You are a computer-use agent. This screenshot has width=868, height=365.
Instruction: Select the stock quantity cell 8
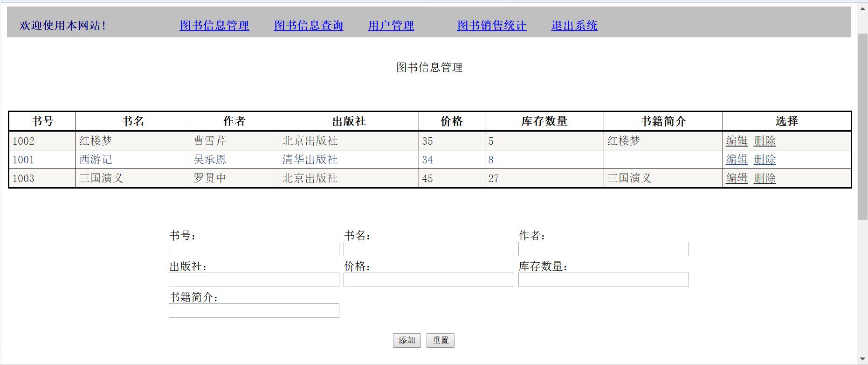point(544,159)
